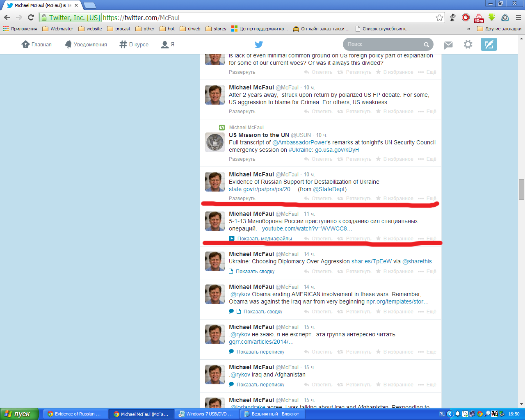This screenshot has width=525, height=420.
Task: Open Ещё menu on Evidence of Russian Support tweet
Action: (427, 199)
